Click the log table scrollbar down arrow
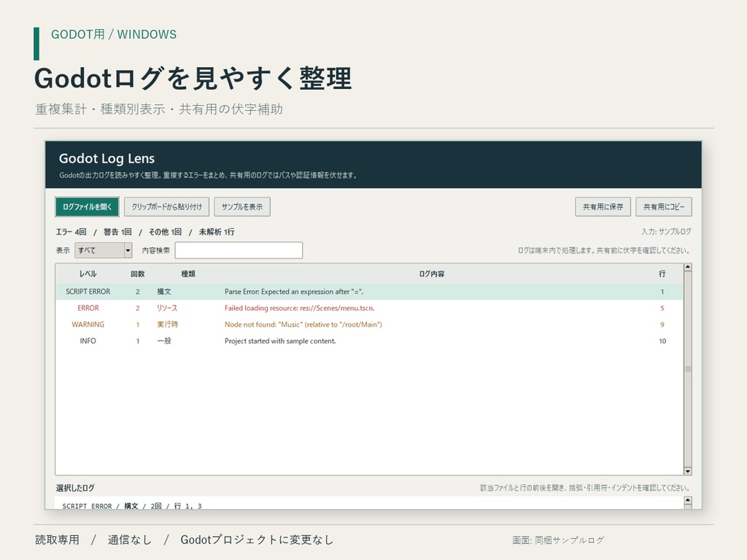Viewport: 747px width, 560px height. 687,471
